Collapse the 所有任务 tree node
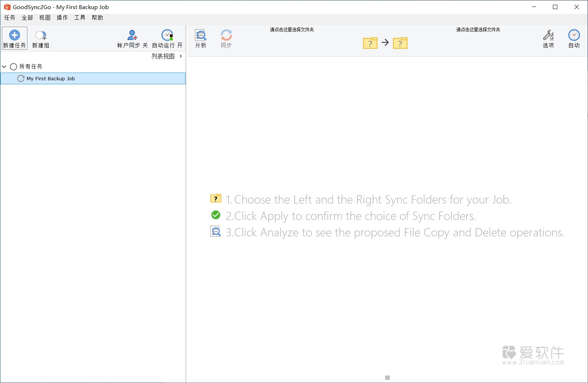 tap(4, 66)
